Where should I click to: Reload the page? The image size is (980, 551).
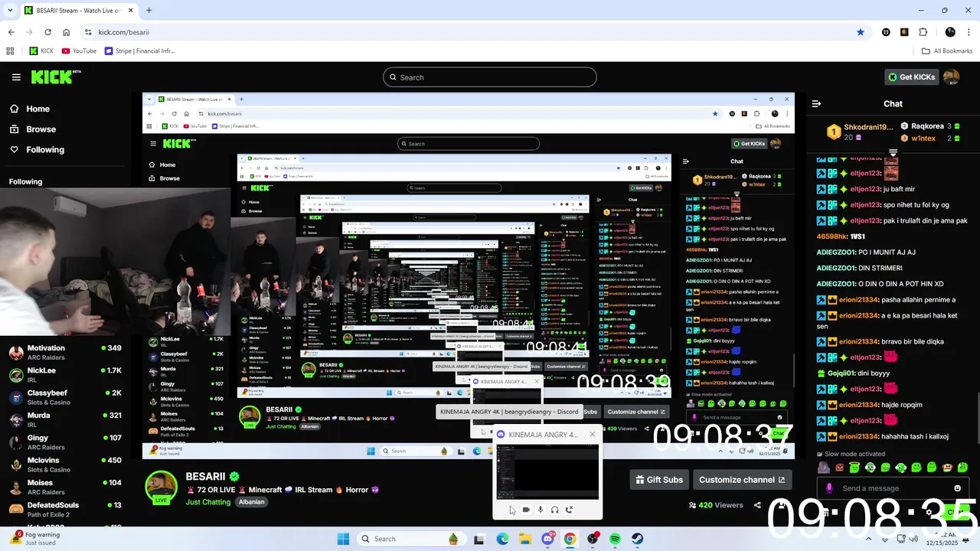tap(47, 32)
